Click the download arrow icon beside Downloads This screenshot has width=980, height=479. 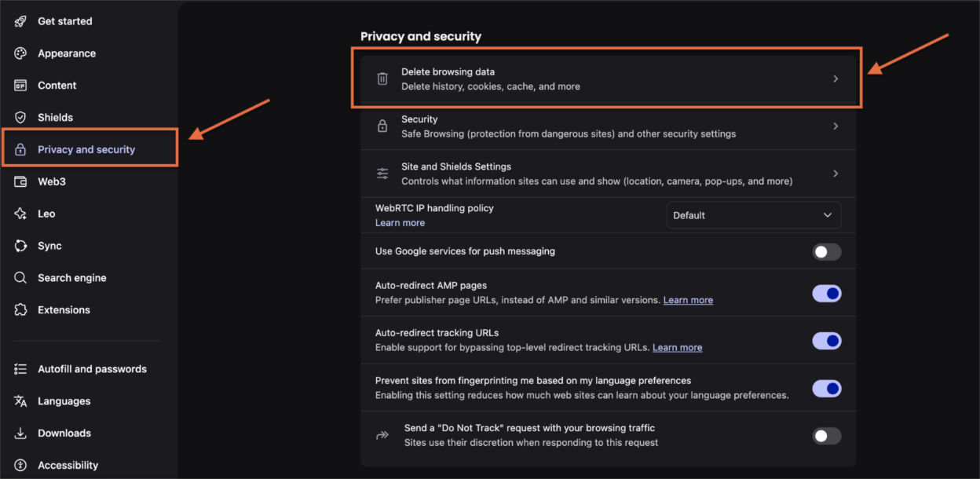tap(21, 433)
